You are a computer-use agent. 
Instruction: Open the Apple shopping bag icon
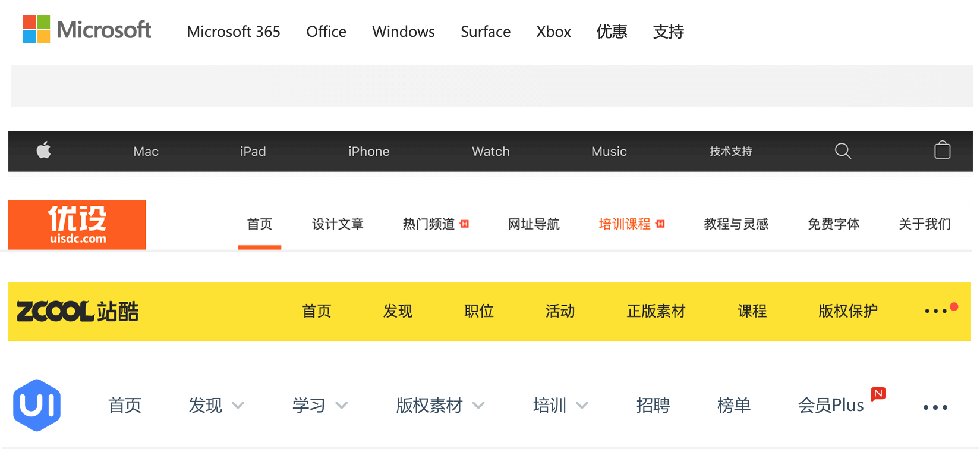pyautogui.click(x=943, y=150)
